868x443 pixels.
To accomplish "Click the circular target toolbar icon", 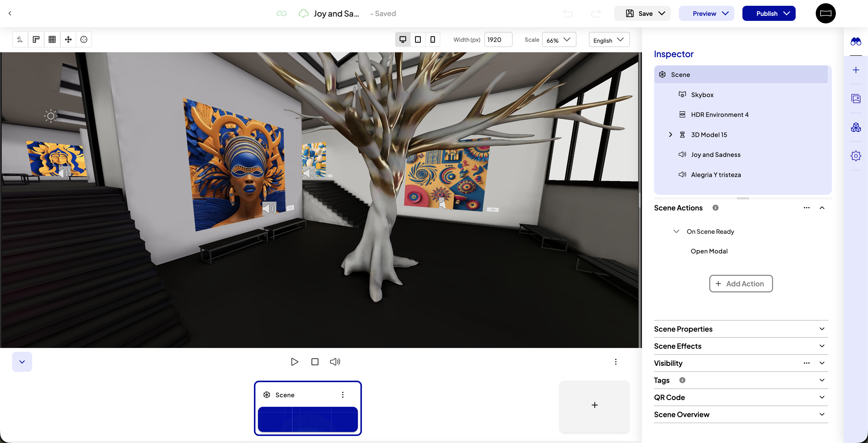I will coord(84,39).
